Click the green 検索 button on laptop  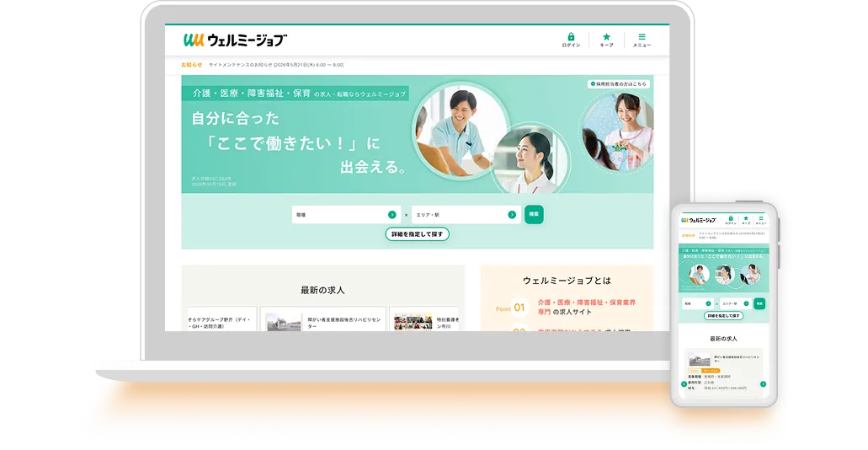(x=534, y=214)
